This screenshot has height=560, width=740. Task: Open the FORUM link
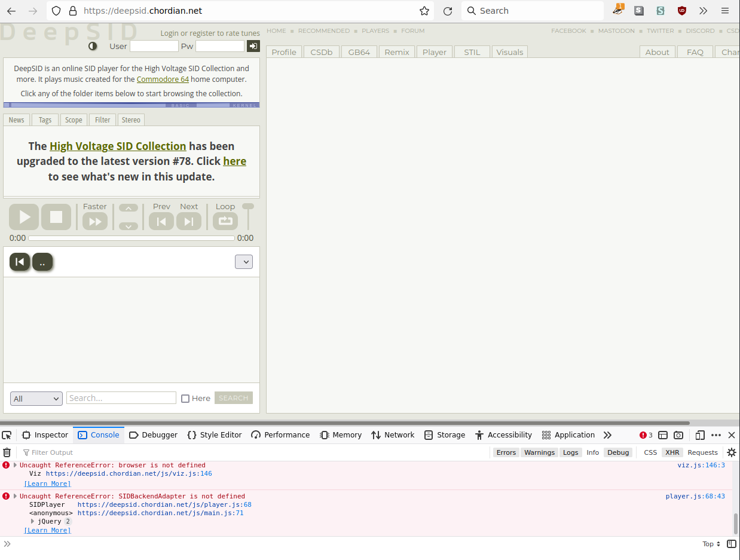coord(413,30)
